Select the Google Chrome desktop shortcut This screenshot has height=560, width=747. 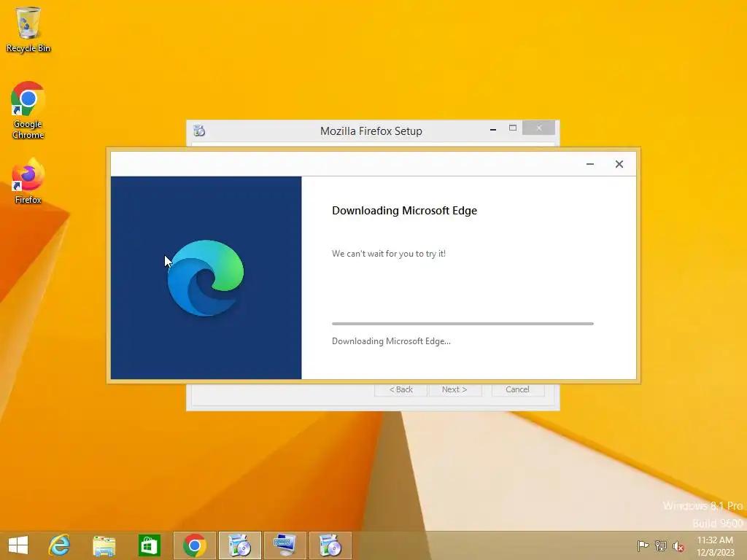(28, 110)
